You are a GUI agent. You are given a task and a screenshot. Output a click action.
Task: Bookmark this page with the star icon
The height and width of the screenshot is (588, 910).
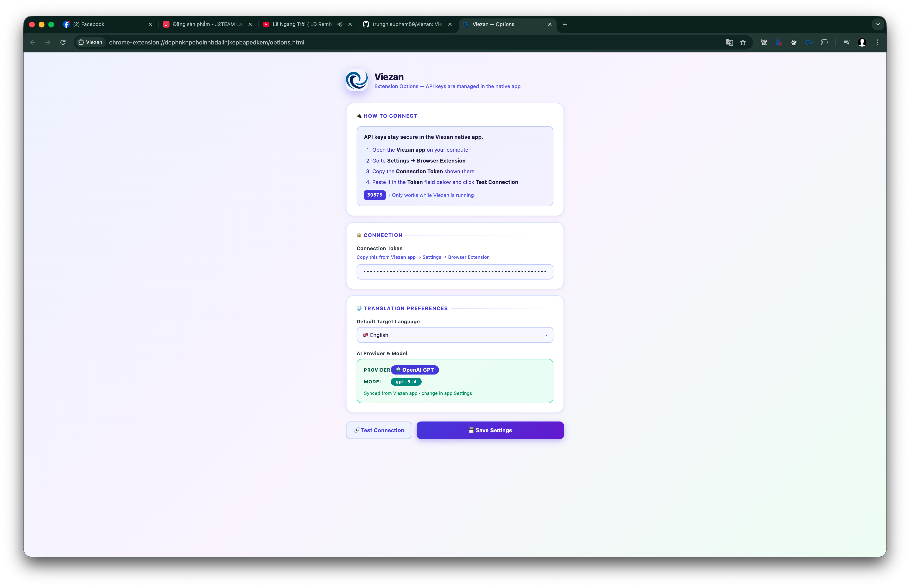pos(743,42)
